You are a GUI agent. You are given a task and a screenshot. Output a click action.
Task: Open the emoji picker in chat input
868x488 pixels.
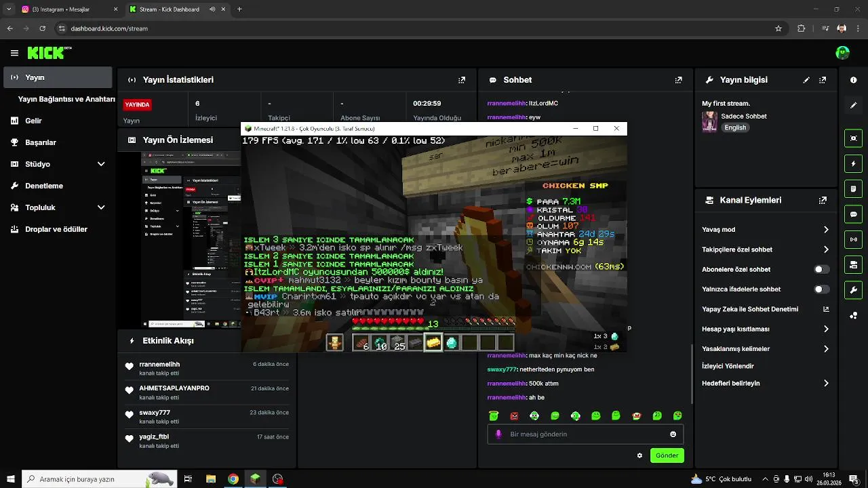[673, 434]
